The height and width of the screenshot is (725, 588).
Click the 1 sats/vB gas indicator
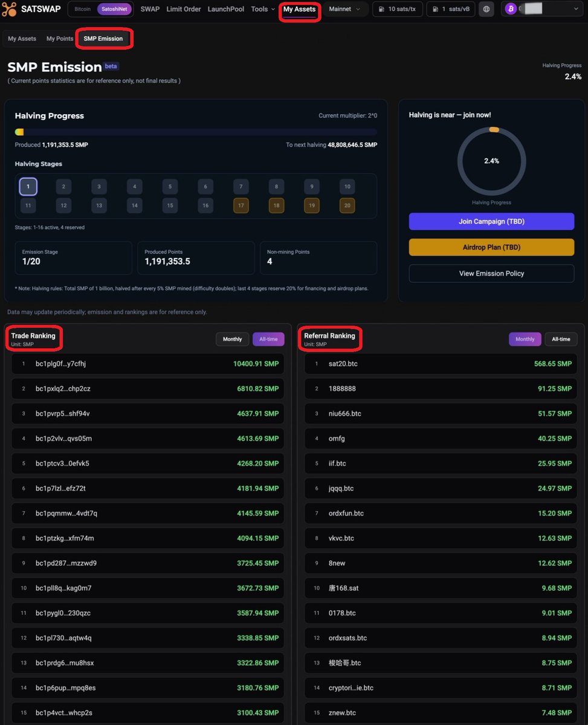(x=451, y=9)
